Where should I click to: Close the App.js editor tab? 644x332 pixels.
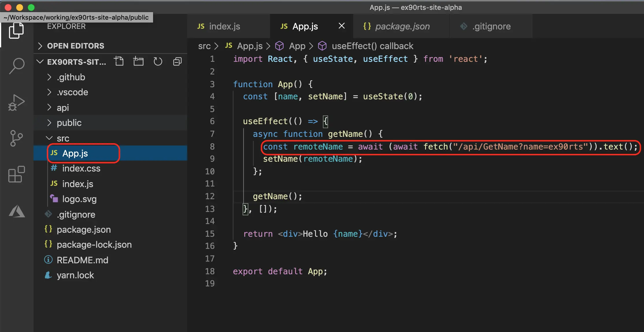[341, 26]
